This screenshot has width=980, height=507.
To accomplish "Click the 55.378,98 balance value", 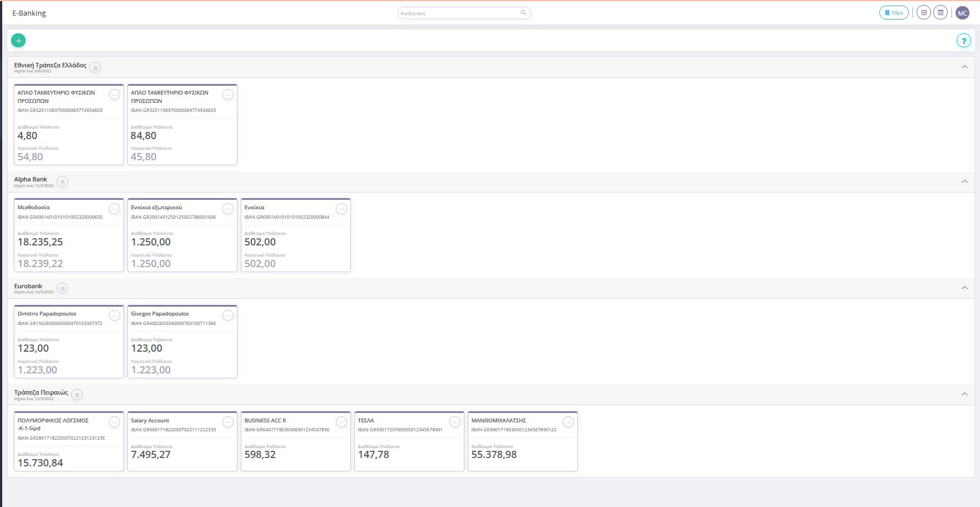I will (494, 455).
